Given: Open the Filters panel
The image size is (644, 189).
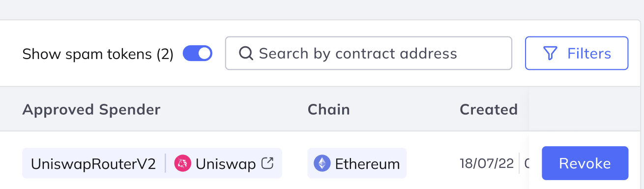Looking at the screenshot, I should 577,53.
